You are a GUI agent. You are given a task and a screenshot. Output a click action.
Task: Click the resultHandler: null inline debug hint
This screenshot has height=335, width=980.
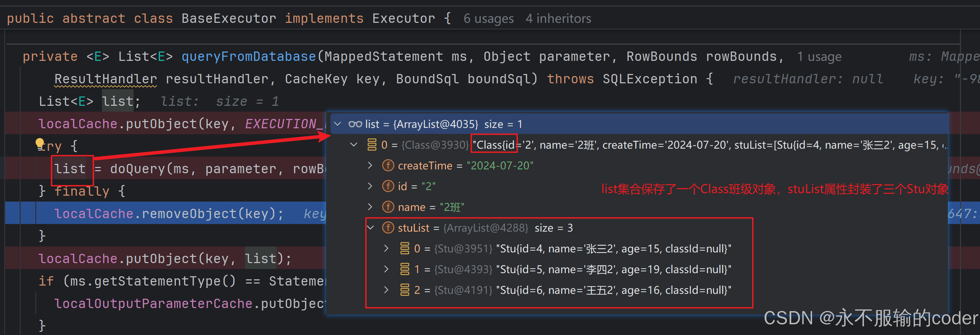tap(808, 79)
